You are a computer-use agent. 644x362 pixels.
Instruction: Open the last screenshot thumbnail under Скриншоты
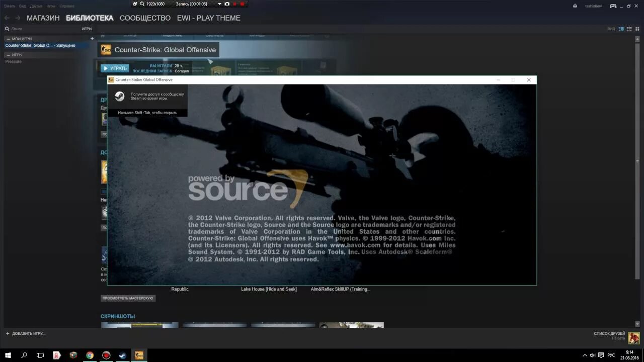[351, 325]
